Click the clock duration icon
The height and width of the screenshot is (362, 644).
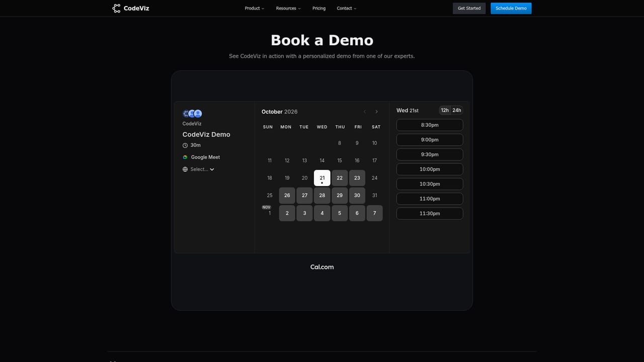click(185, 145)
